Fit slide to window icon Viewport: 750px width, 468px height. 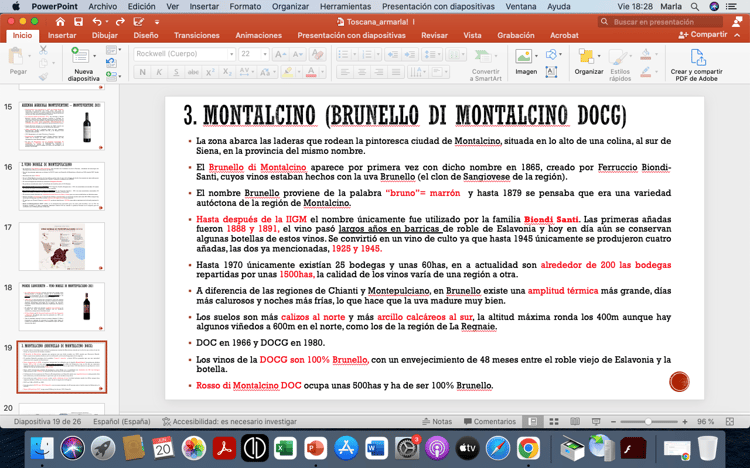(x=729, y=422)
